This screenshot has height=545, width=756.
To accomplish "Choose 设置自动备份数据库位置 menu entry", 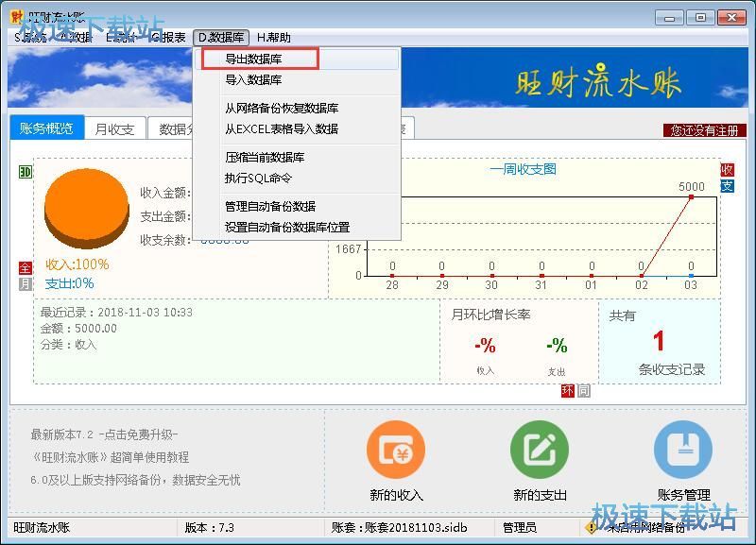I will click(x=297, y=227).
